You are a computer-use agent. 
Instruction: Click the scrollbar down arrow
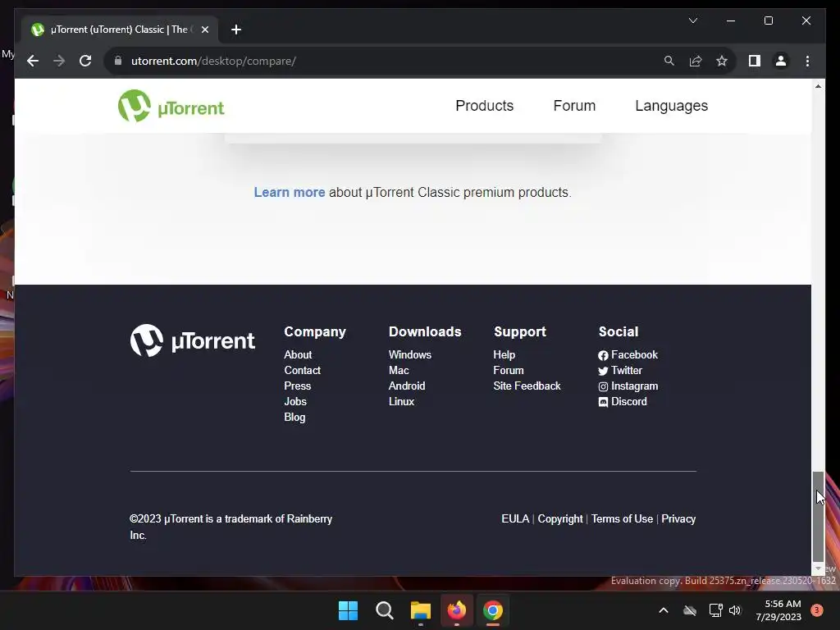tap(818, 568)
